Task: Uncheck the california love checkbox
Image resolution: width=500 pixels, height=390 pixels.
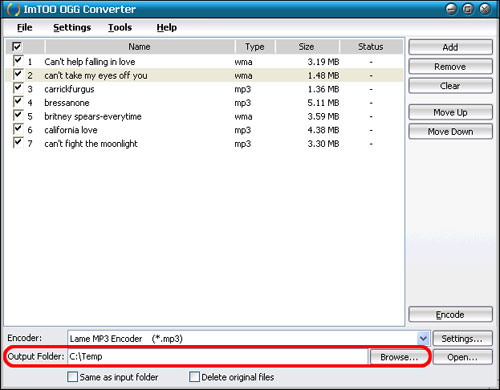Action: (18, 129)
